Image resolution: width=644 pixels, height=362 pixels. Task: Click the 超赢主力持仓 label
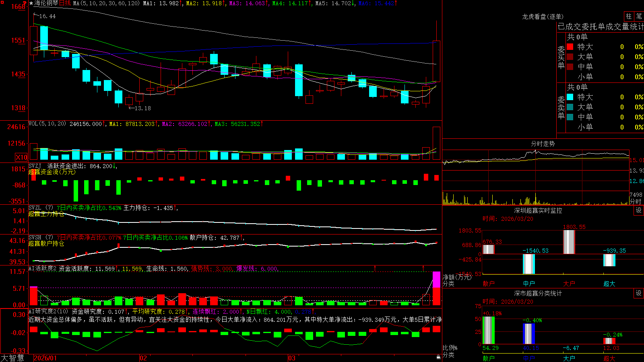[46, 214]
